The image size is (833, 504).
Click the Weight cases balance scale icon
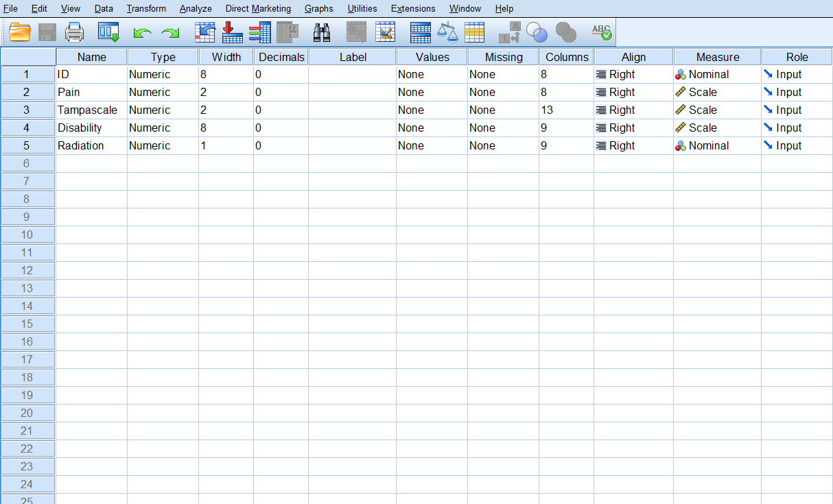click(x=447, y=32)
